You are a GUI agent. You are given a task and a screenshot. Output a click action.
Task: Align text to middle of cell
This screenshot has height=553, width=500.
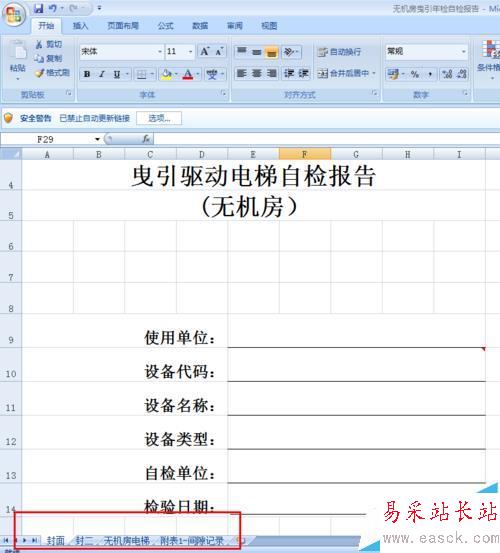(x=257, y=51)
